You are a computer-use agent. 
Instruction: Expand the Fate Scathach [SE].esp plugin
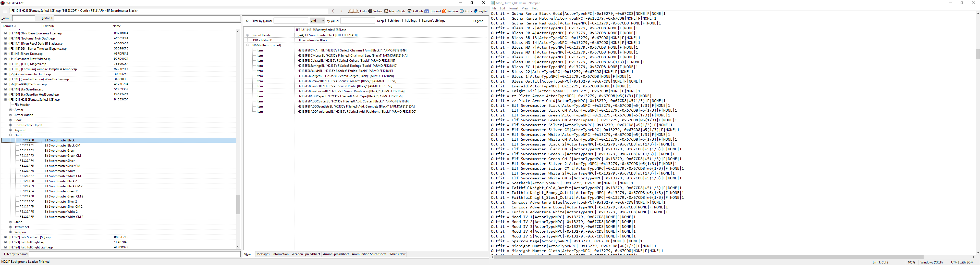click(x=6, y=237)
